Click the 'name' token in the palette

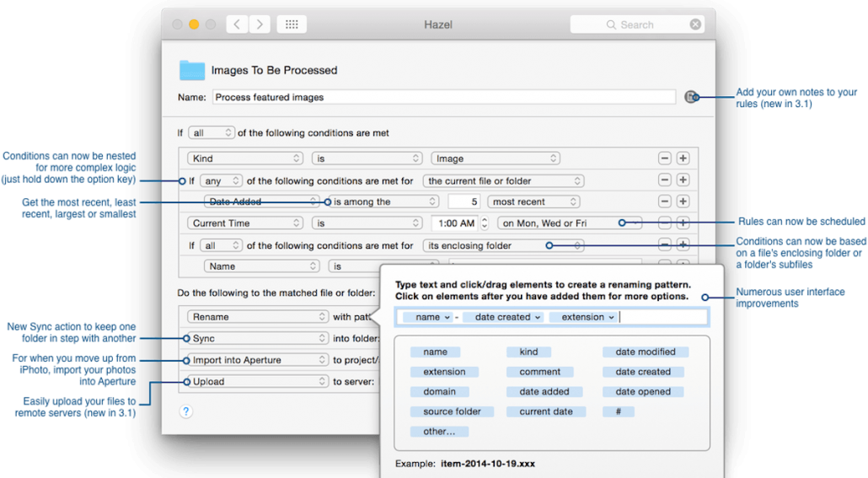pyautogui.click(x=436, y=352)
